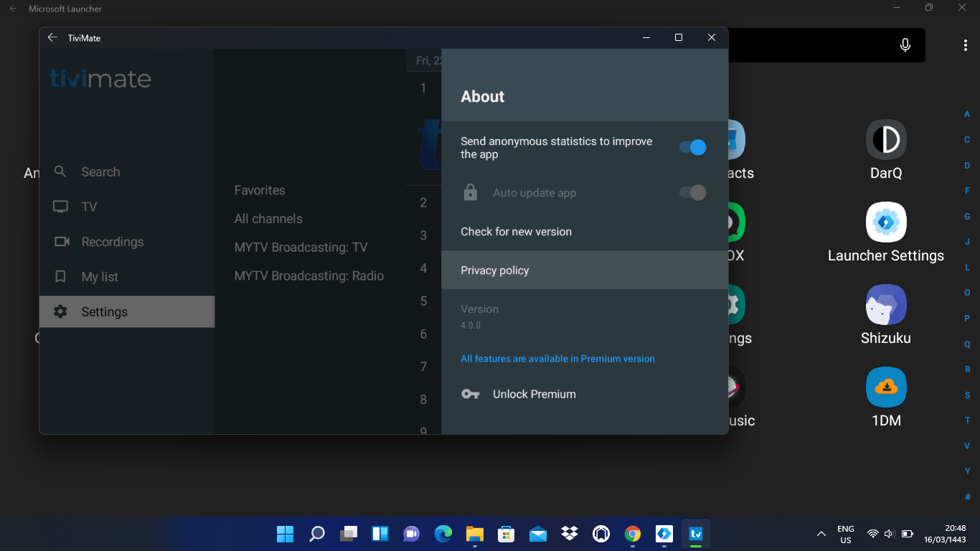This screenshot has height=551, width=980.
Task: Launch Google Chrome from the taskbar
Action: pos(632,534)
